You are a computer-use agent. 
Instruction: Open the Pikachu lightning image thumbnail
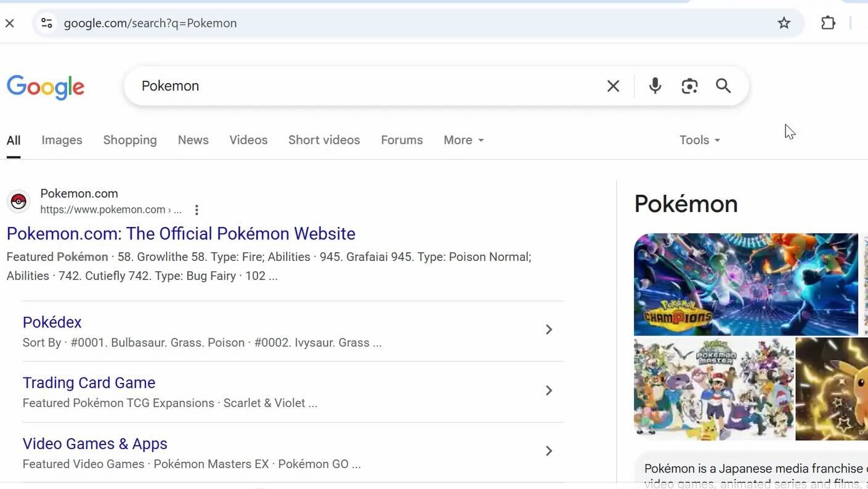832,389
